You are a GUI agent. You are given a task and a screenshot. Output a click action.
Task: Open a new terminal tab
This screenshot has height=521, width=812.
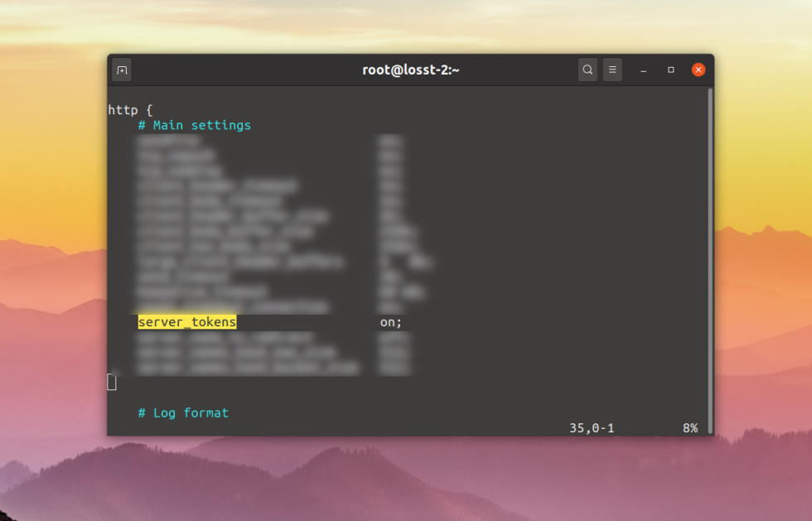coord(122,70)
